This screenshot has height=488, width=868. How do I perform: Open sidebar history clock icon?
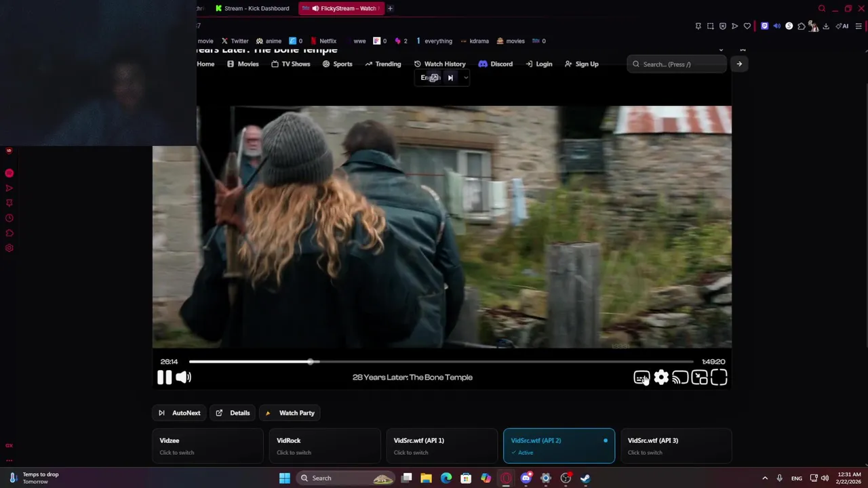9,218
